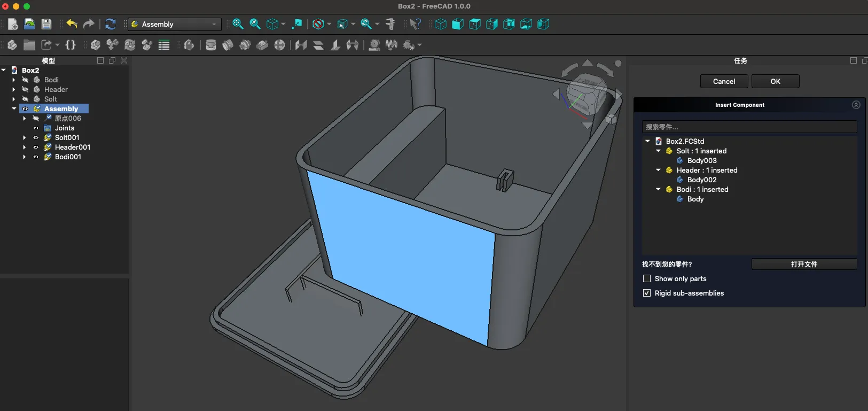
Task: Uncheck the Rigid sub-assemblies checkbox
Action: [x=647, y=293]
